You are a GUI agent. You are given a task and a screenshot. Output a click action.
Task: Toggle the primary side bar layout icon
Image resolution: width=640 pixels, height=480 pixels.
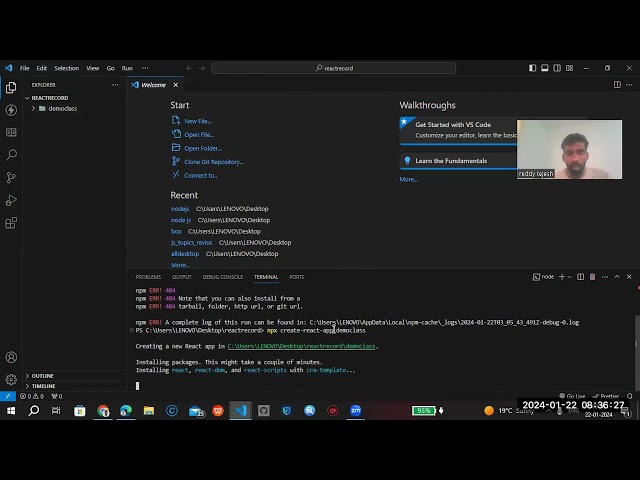(533, 68)
